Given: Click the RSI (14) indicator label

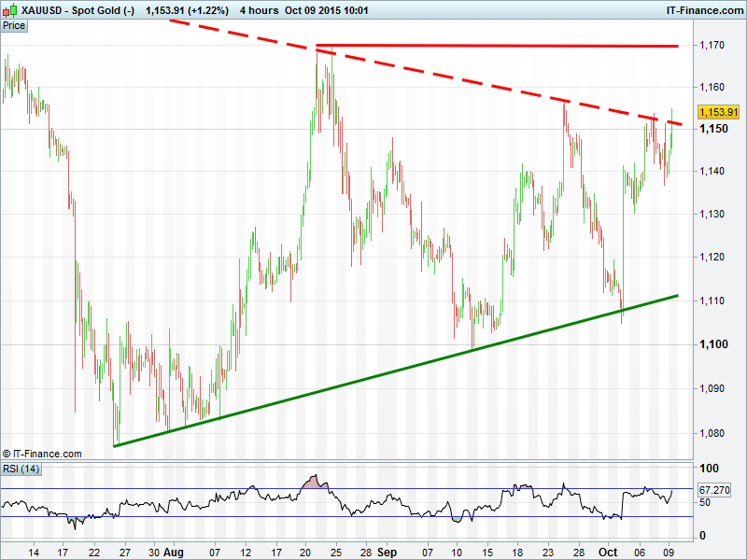Looking at the screenshot, I should pyautogui.click(x=21, y=469).
